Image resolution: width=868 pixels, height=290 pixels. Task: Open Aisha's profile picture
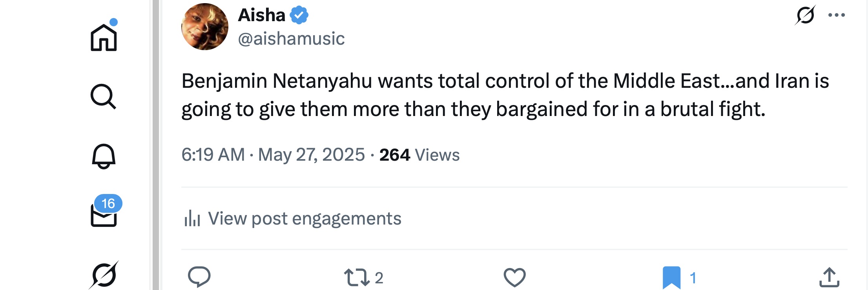click(x=204, y=27)
